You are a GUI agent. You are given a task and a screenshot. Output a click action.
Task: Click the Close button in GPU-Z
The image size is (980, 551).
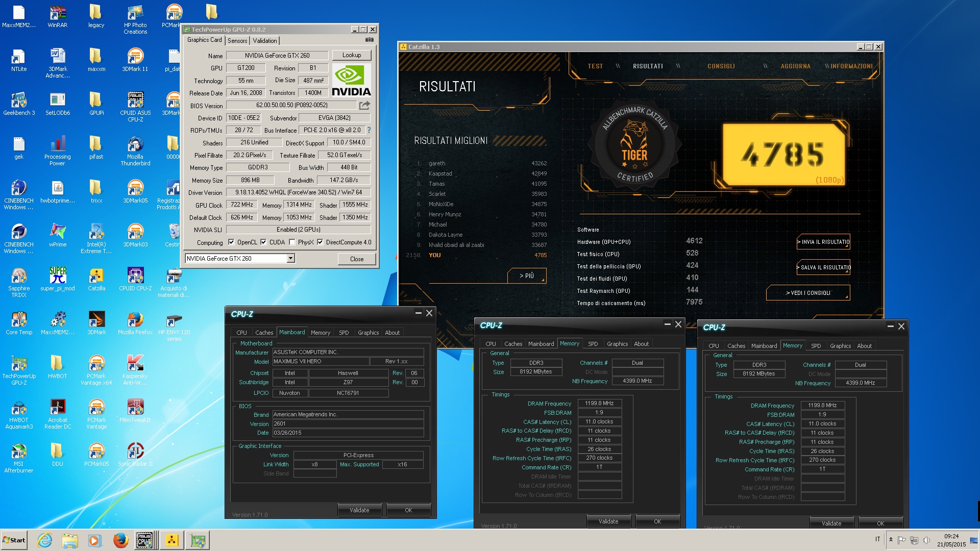[x=357, y=259]
